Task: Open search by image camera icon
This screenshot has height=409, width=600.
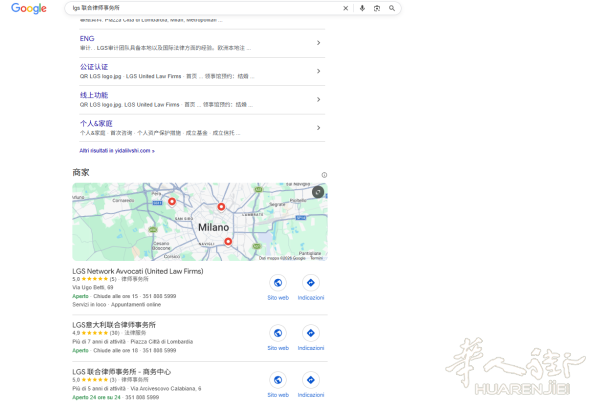Action: point(377,8)
